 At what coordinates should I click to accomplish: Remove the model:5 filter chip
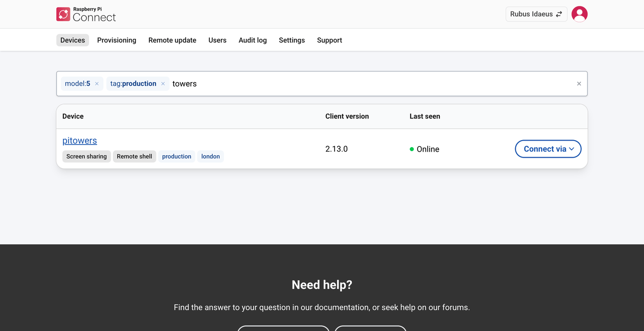(97, 84)
